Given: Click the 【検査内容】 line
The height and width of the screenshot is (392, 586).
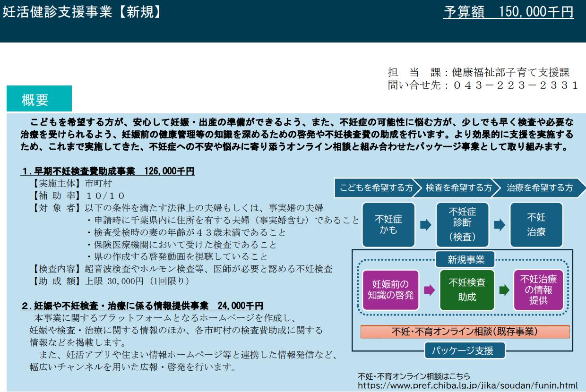Looking at the screenshot, I should click(x=182, y=269).
